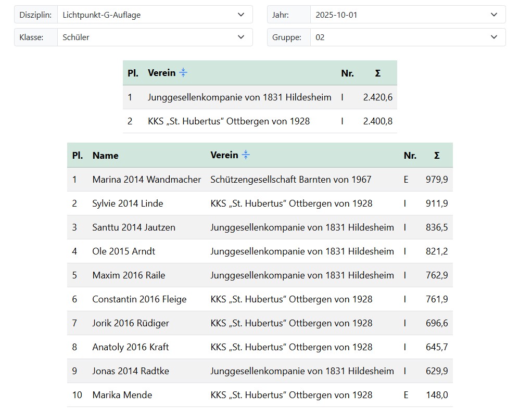This screenshot has height=420, width=519.
Task: Click sort icon beside Verein in individual table
Action: pyautogui.click(x=246, y=155)
